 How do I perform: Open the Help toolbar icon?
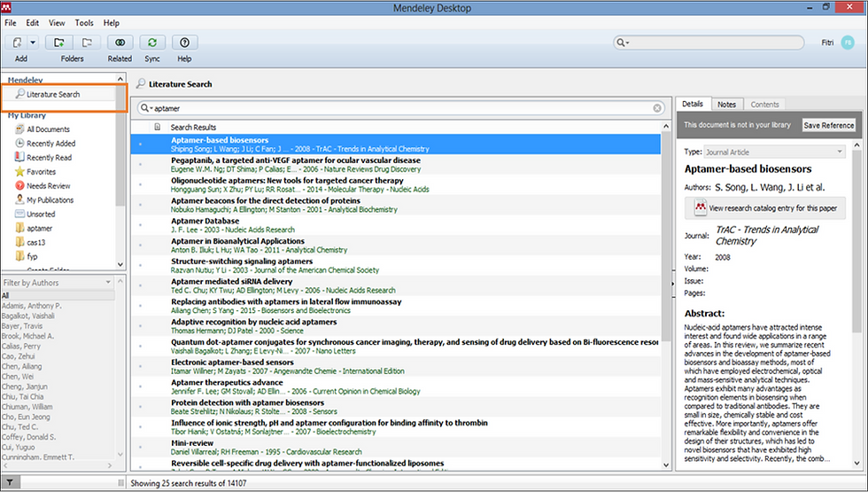tap(184, 43)
